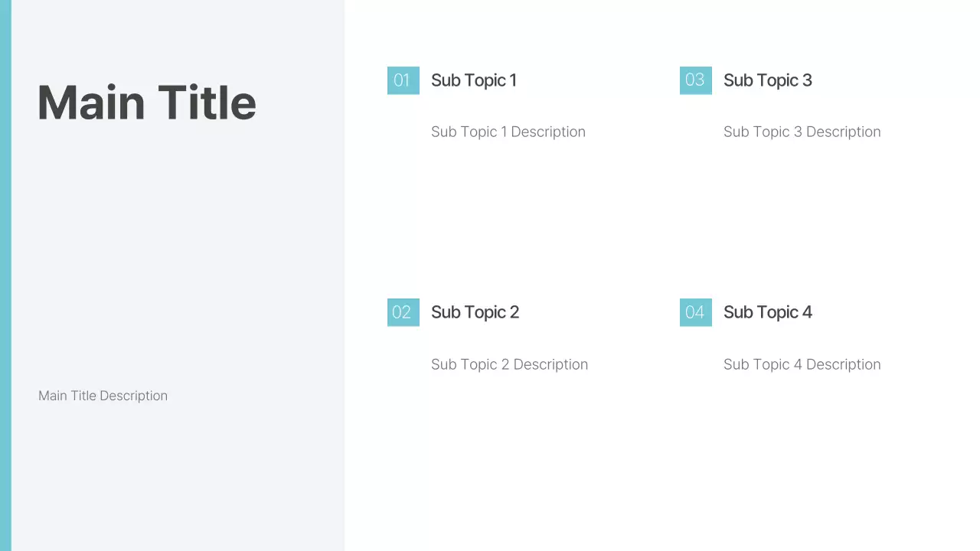Screen dimensions: 980x551
Task: Select the 'Sub Topic 4' heading
Action: point(767,312)
